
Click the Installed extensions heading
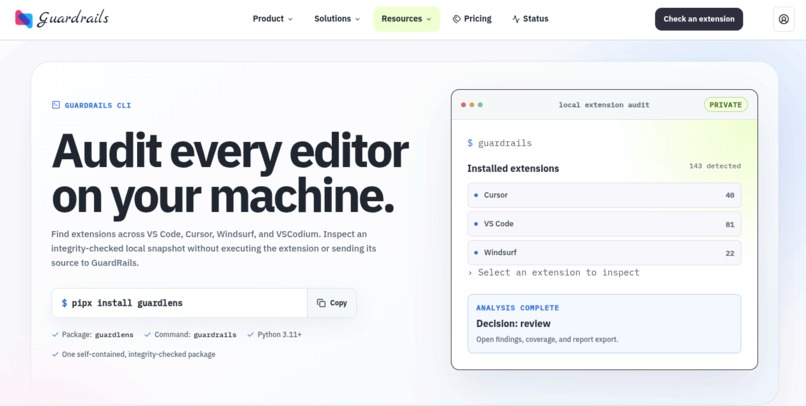click(513, 169)
